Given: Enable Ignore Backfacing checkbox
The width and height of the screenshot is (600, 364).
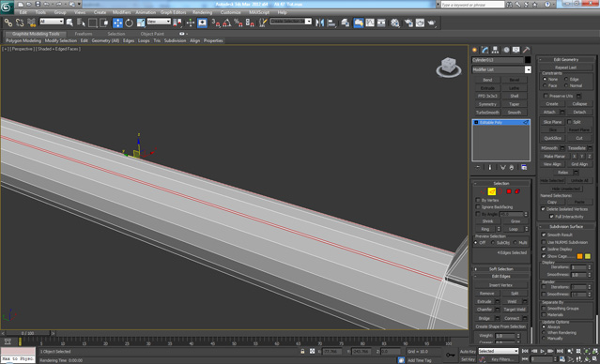Looking at the screenshot, I should (478, 207).
